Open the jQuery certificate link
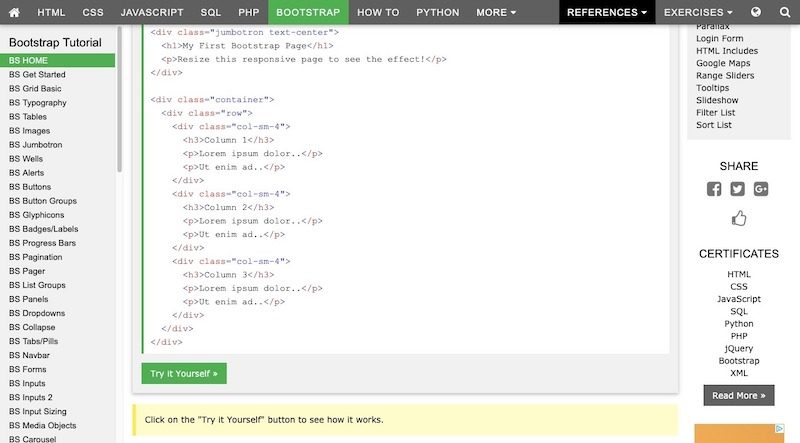800x443 pixels. click(x=739, y=349)
